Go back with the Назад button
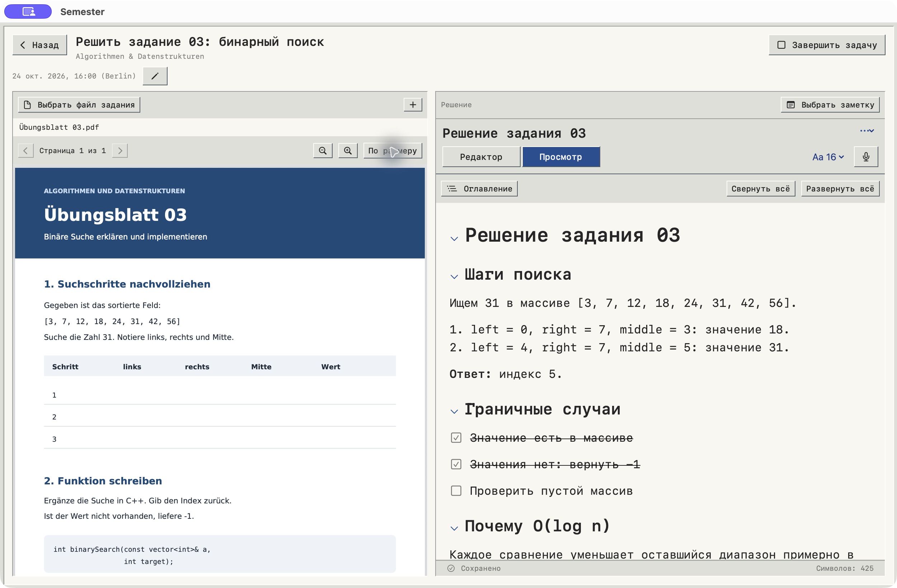The width and height of the screenshot is (897, 588). tap(39, 45)
